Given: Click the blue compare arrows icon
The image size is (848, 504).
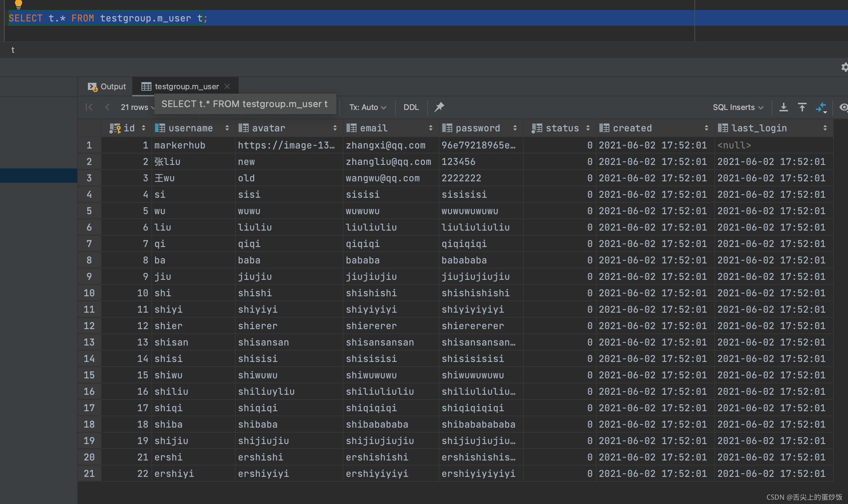Looking at the screenshot, I should (x=821, y=107).
